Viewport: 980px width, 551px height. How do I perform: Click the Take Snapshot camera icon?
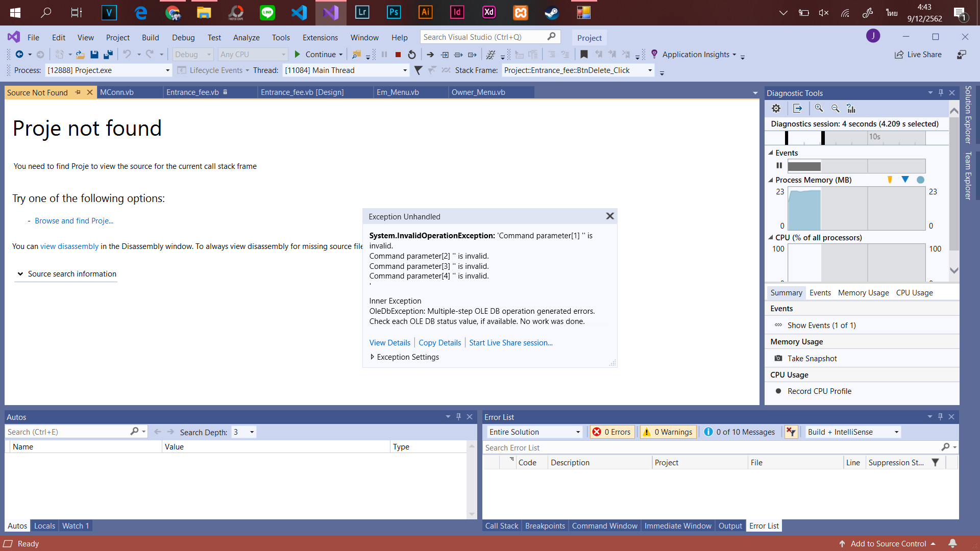click(x=778, y=359)
